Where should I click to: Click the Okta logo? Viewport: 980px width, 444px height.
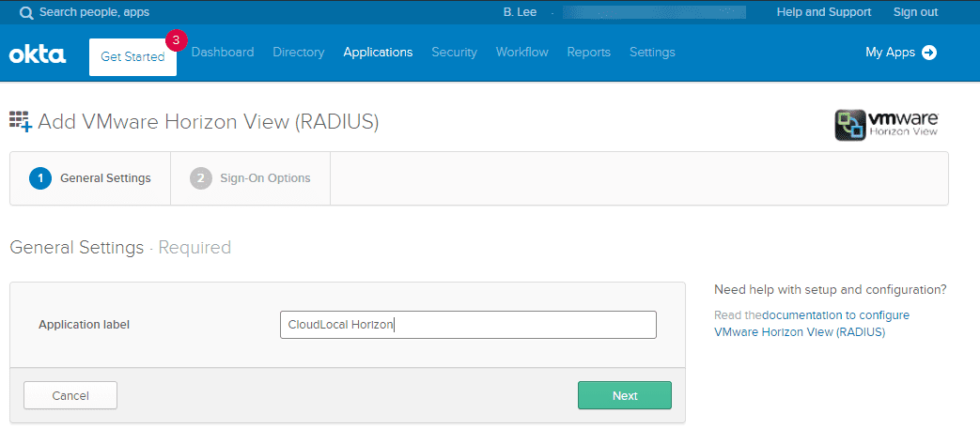tap(38, 54)
